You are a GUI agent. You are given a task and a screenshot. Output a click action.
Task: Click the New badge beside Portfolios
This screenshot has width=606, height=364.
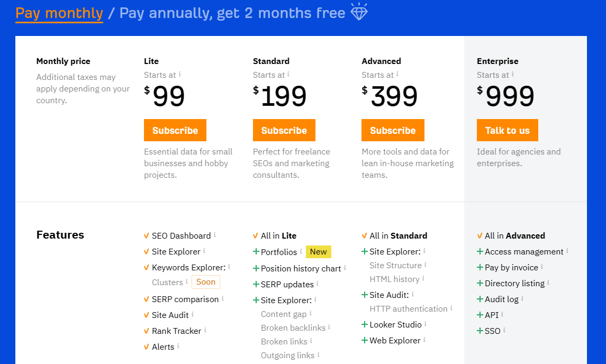pos(319,251)
